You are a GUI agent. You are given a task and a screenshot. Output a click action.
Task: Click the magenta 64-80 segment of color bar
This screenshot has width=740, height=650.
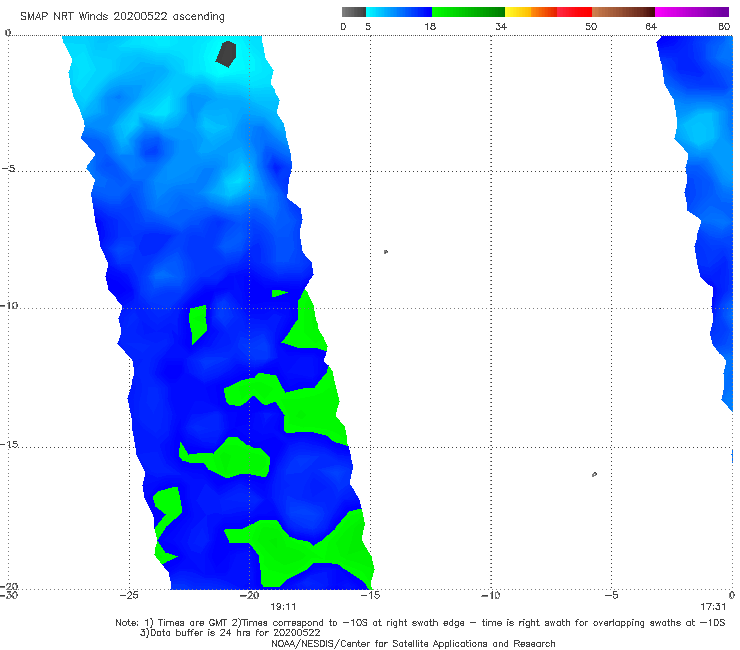click(x=692, y=12)
